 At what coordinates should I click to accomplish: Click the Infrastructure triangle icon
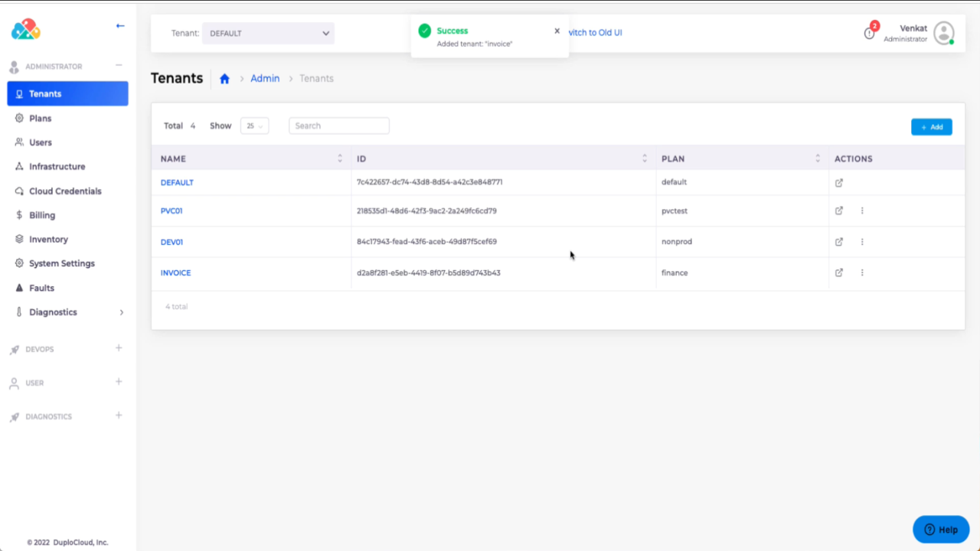coord(20,166)
